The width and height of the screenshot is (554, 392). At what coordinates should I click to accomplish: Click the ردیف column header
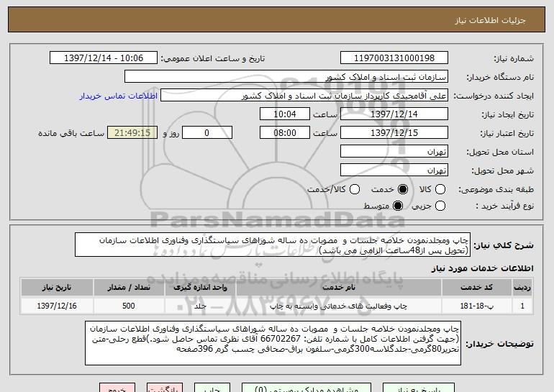point(522,287)
